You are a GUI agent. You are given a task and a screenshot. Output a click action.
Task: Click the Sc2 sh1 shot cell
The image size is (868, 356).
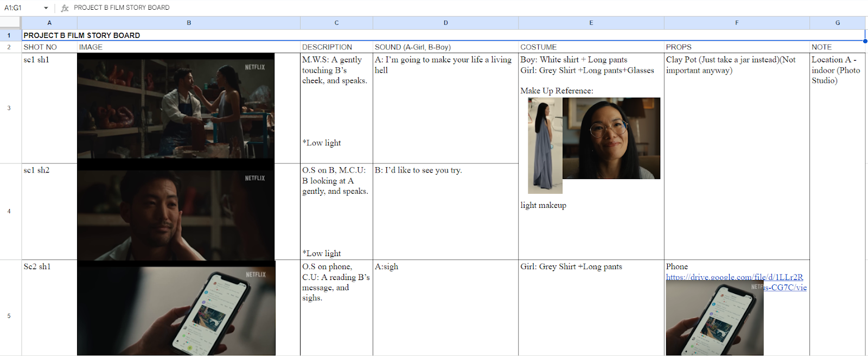tap(49, 308)
